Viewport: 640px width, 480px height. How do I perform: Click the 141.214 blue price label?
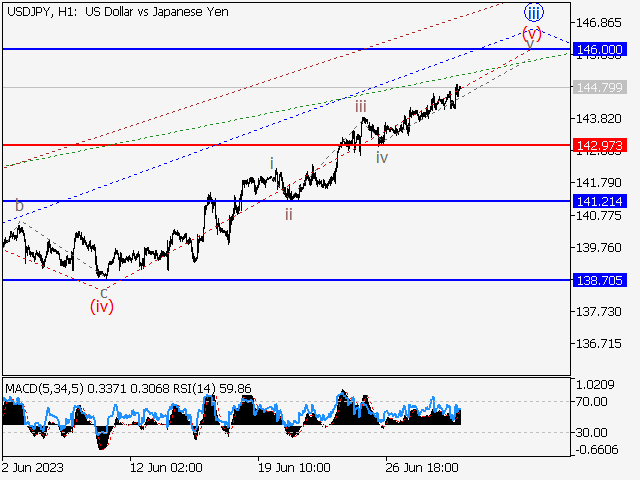pos(600,201)
